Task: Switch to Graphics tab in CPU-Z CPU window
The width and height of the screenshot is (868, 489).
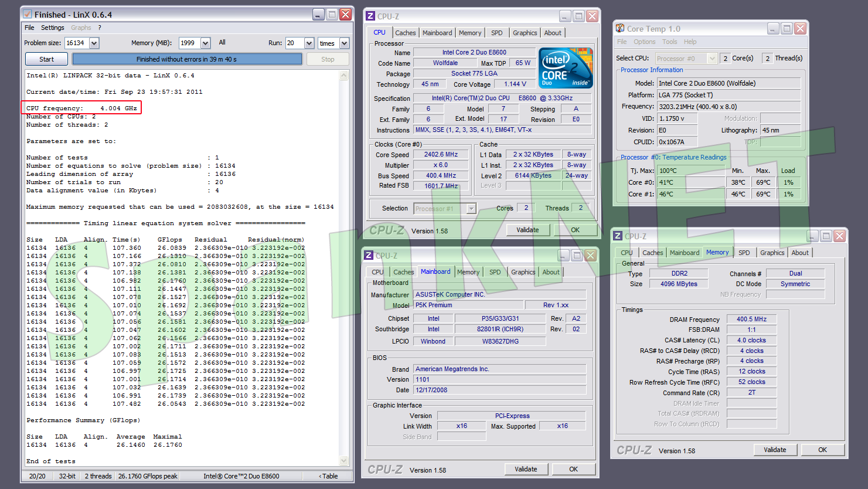Action: [x=525, y=33]
